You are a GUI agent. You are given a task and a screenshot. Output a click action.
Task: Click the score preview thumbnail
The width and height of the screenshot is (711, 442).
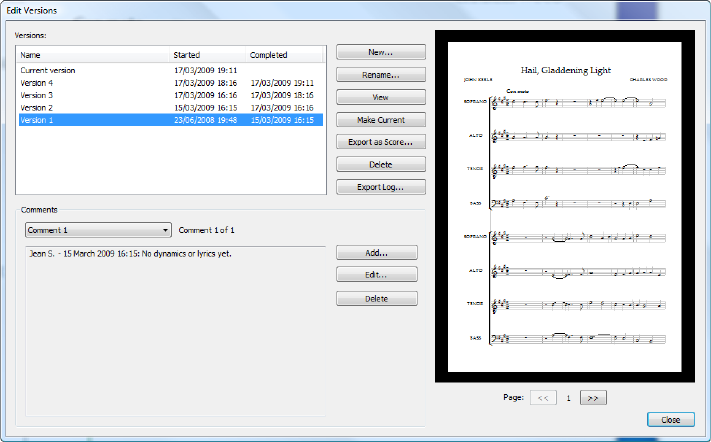[x=565, y=206]
